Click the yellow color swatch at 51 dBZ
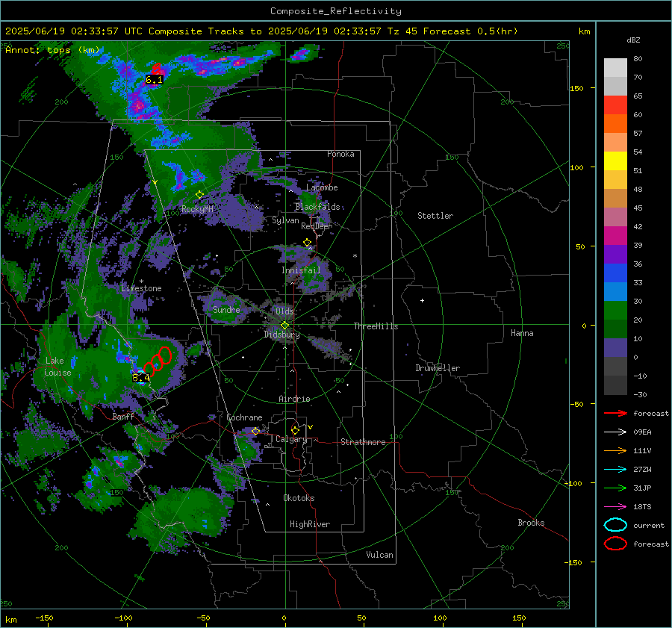This screenshot has height=628, width=672. pos(615,161)
